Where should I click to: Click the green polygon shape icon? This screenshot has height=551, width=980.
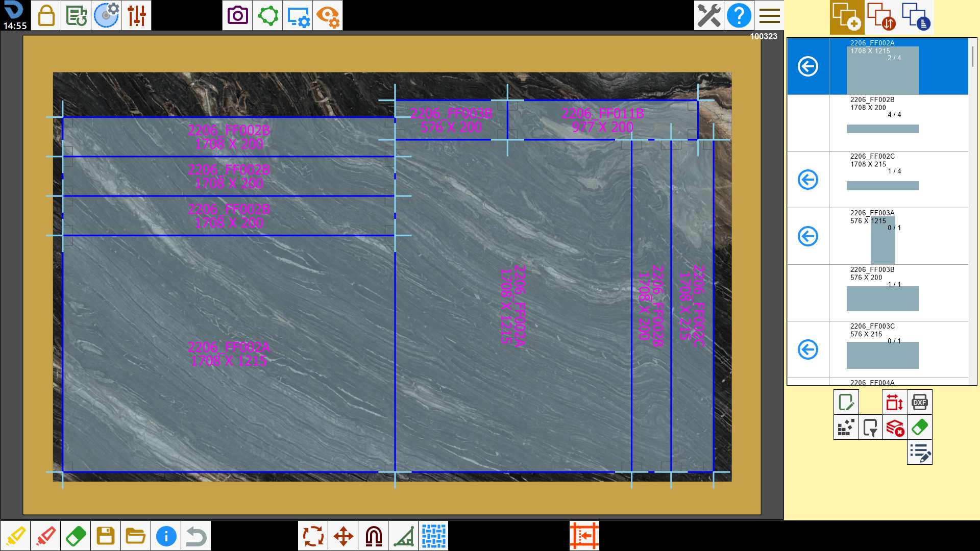(x=267, y=15)
